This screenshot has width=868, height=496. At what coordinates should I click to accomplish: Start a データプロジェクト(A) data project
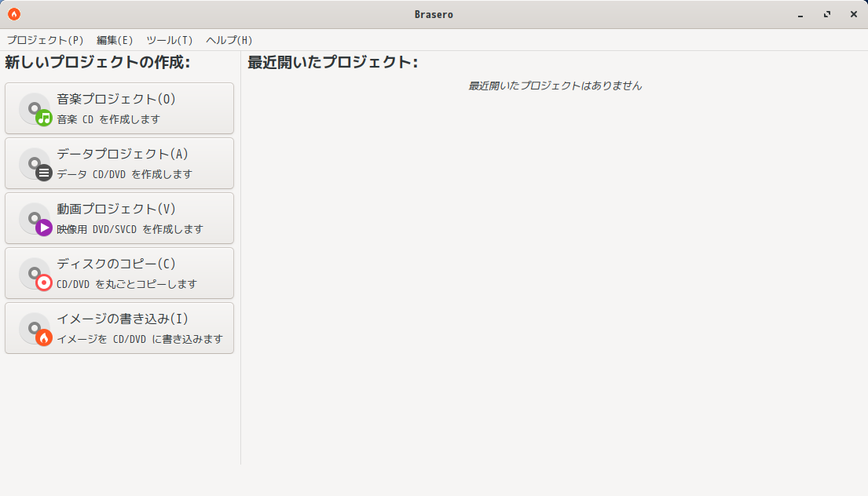119,163
